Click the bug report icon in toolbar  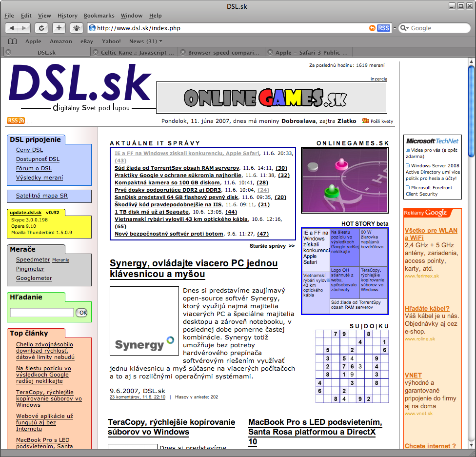point(77,28)
